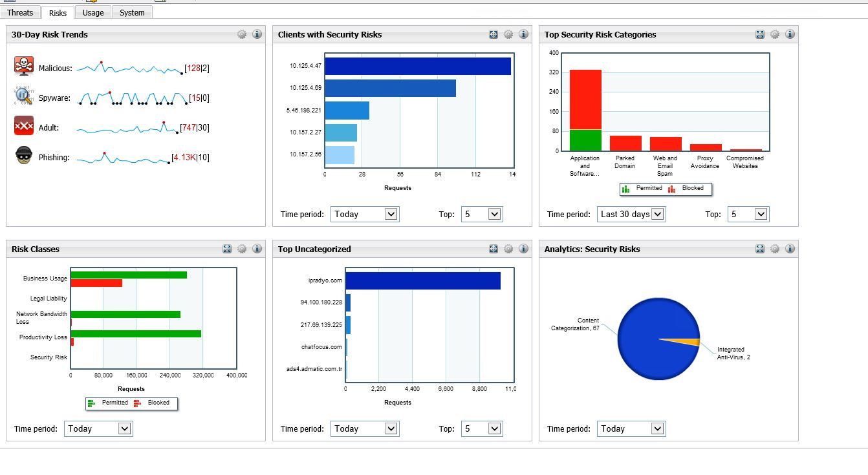Open settings gear for Top Uncategorized
This screenshot has width=868, height=475.
pyautogui.click(x=508, y=249)
